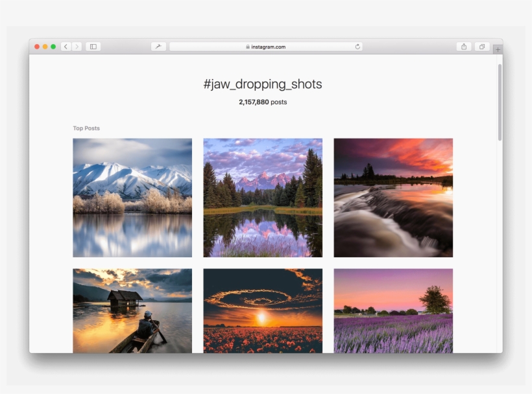Open the Share menu

click(x=464, y=47)
